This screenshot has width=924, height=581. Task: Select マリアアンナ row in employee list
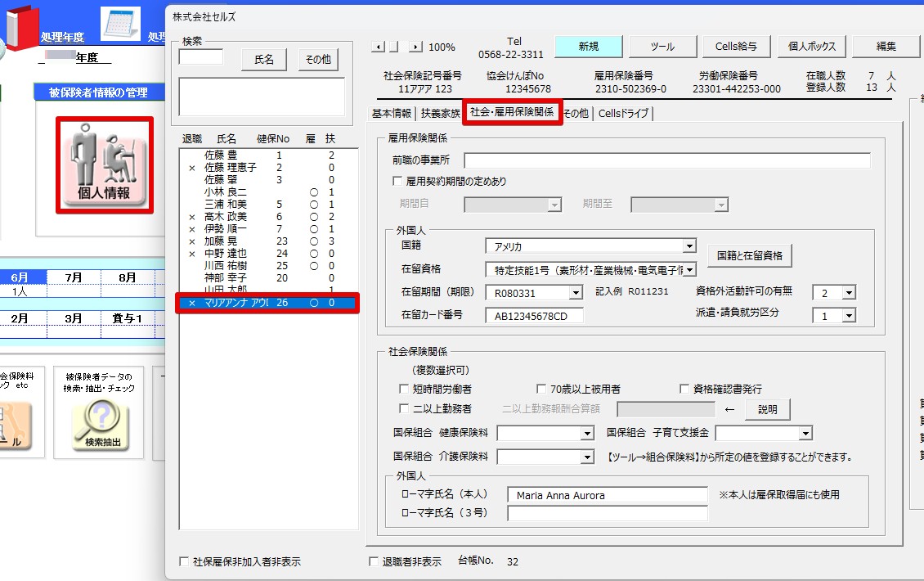(267, 303)
